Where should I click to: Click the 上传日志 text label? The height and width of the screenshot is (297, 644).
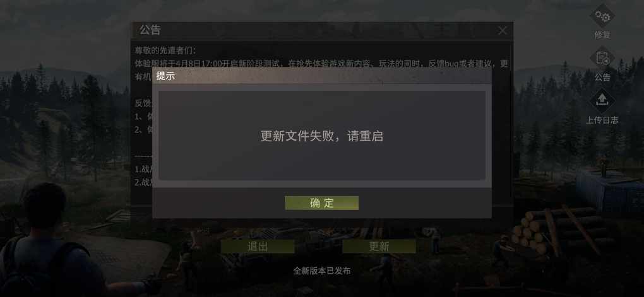tap(602, 120)
